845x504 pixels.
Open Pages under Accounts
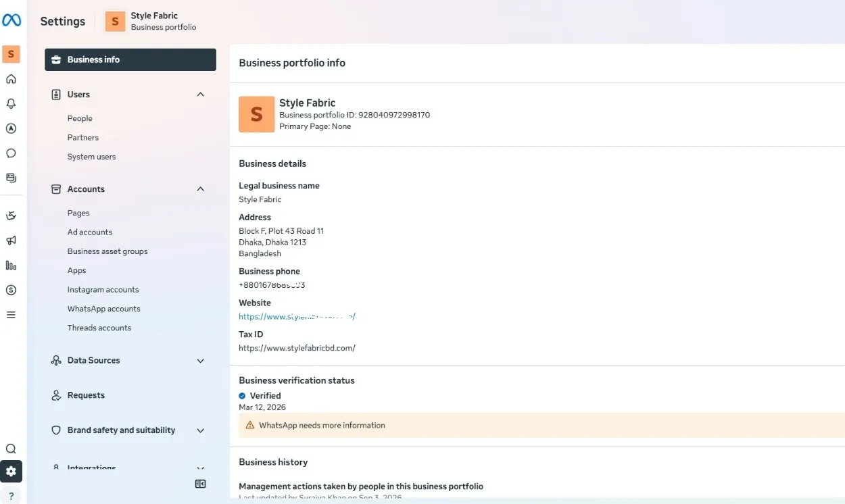click(x=78, y=213)
